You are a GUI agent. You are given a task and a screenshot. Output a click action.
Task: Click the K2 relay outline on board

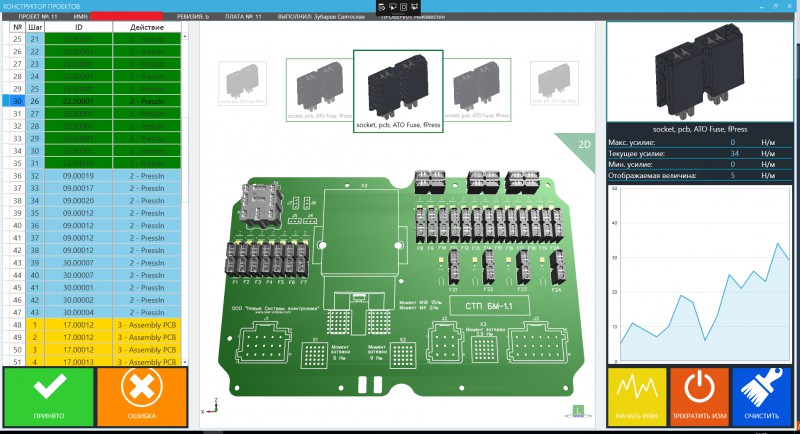[x=361, y=231]
